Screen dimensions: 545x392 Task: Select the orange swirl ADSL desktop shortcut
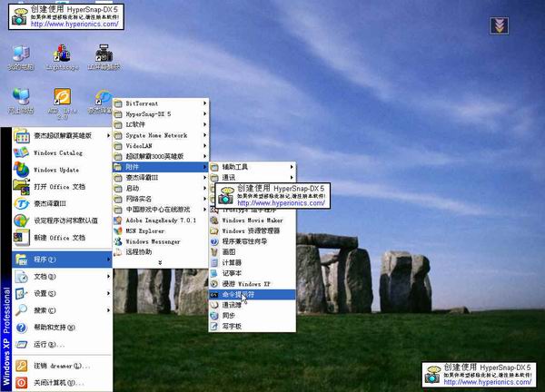click(x=62, y=103)
